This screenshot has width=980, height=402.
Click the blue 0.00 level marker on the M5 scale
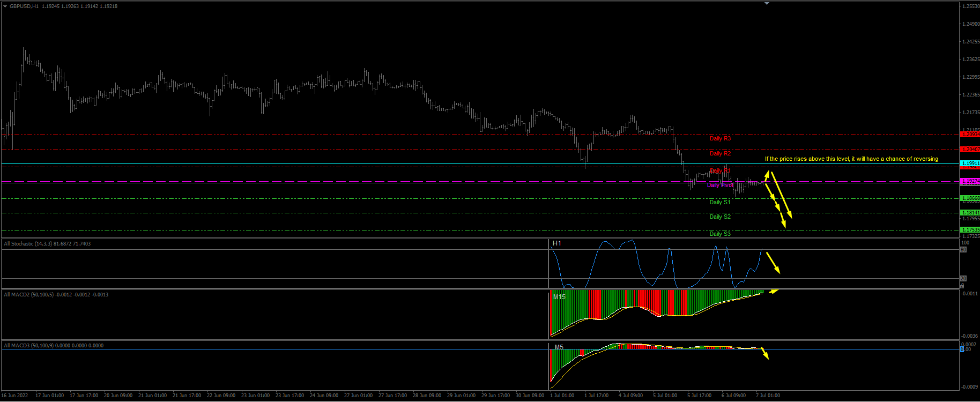(x=962, y=349)
